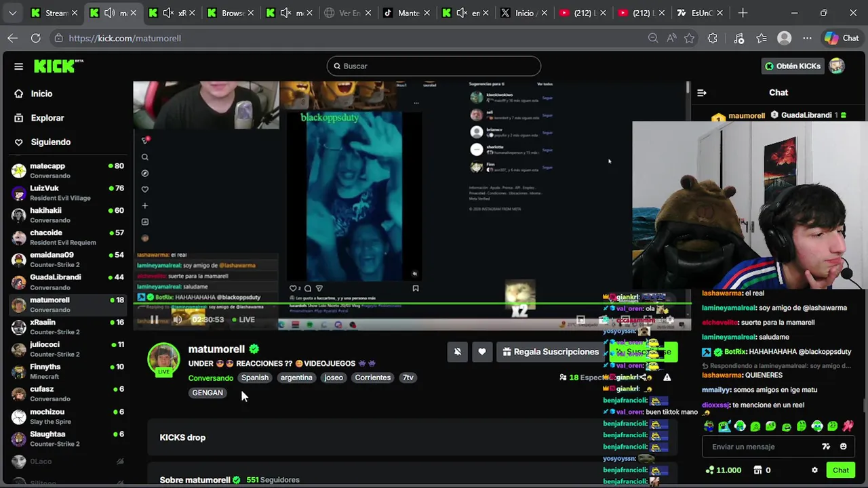Screen dimensions: 868x488
Task: Click the address bar URL kick.com/matumorell
Action: point(125,39)
